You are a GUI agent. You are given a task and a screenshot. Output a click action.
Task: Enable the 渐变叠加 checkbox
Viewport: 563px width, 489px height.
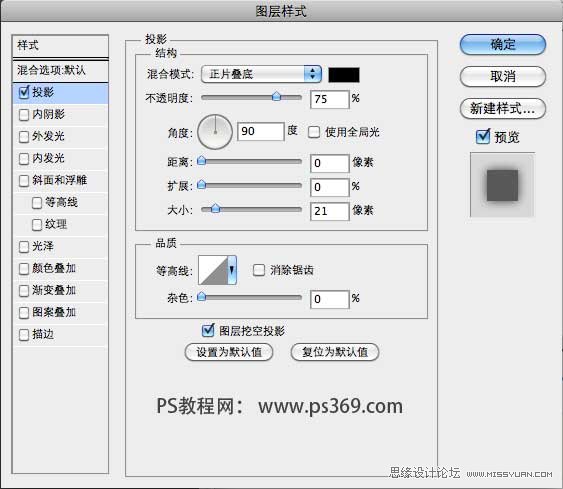coord(24,290)
